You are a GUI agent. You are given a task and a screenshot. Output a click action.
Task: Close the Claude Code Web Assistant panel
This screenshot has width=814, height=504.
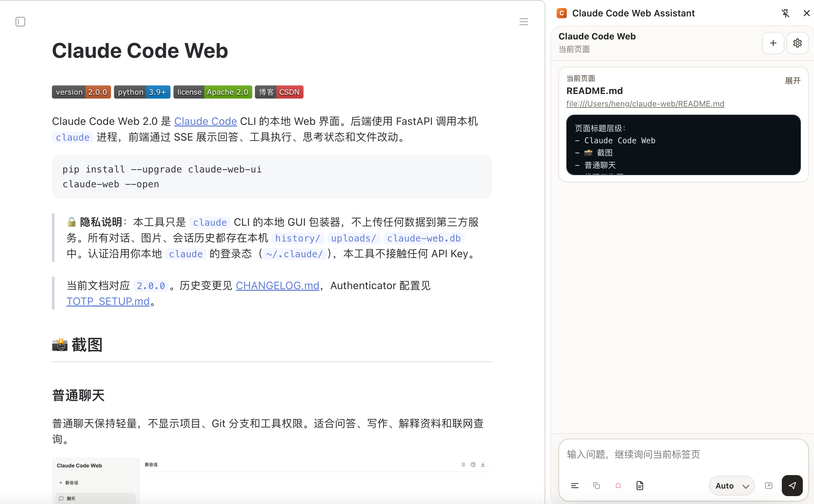pyautogui.click(x=806, y=13)
